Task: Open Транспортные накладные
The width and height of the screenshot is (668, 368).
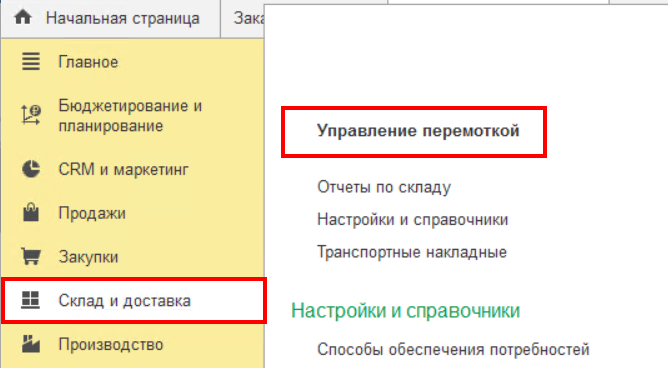Action: click(x=412, y=252)
